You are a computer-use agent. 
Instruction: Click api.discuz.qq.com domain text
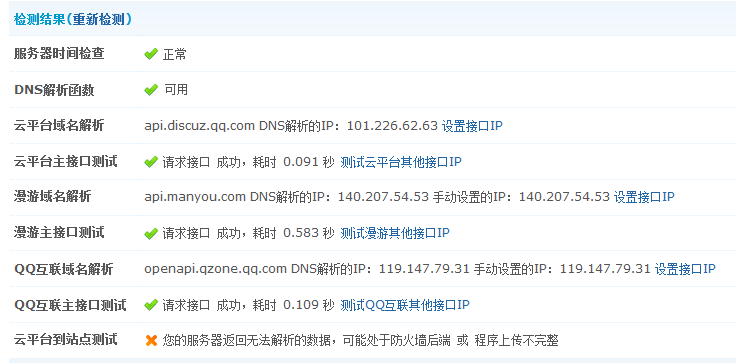point(200,126)
